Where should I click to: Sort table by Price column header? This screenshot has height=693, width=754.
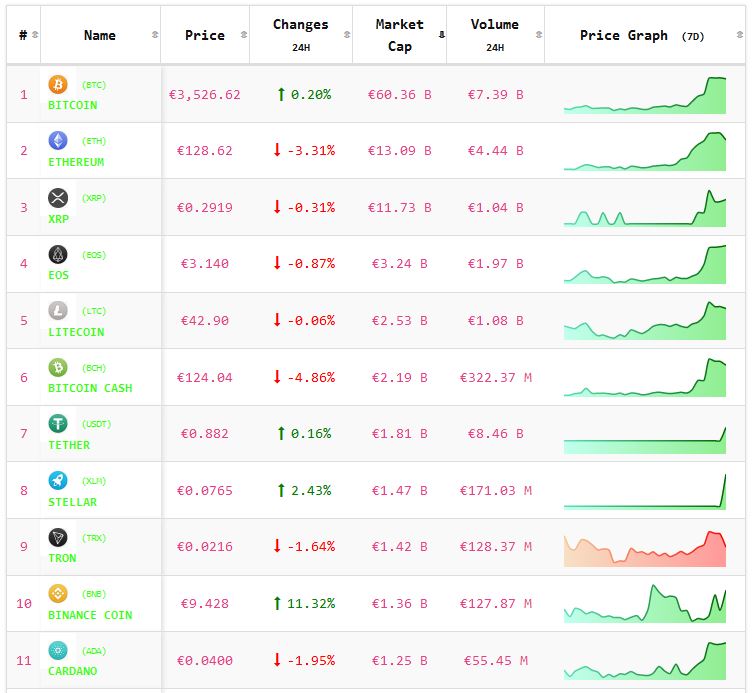click(x=205, y=35)
